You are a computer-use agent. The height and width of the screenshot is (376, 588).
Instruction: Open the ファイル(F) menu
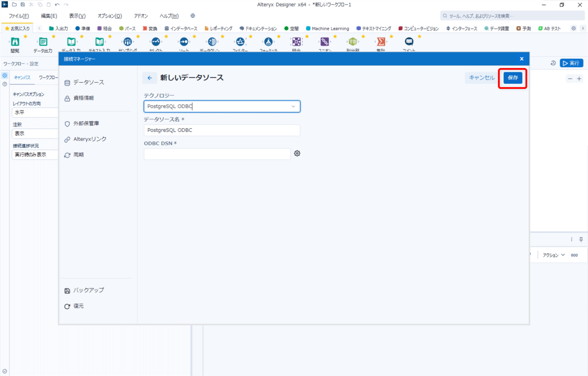pyautogui.click(x=19, y=16)
